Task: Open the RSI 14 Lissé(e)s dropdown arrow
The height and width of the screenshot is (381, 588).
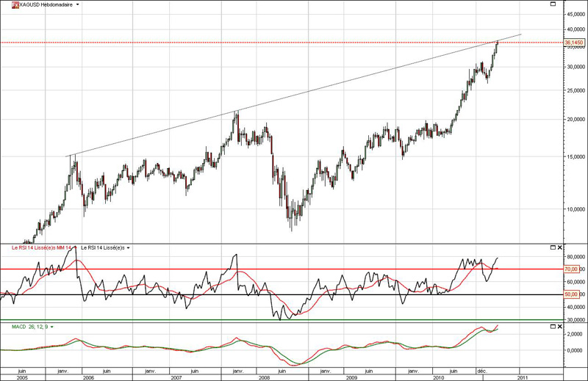Action: (129, 248)
